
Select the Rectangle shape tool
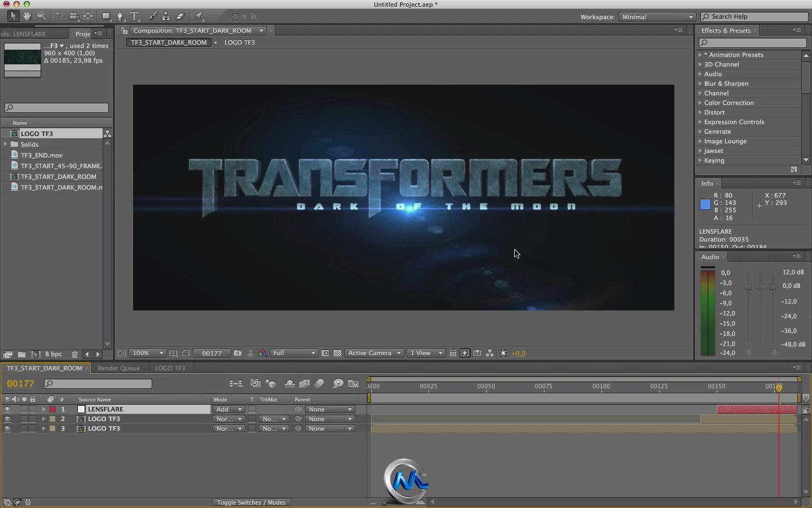pos(106,16)
